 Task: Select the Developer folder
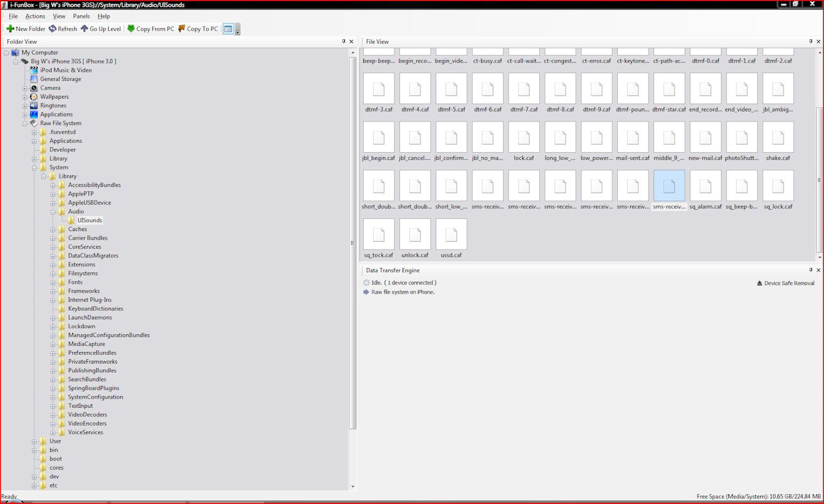click(x=63, y=150)
